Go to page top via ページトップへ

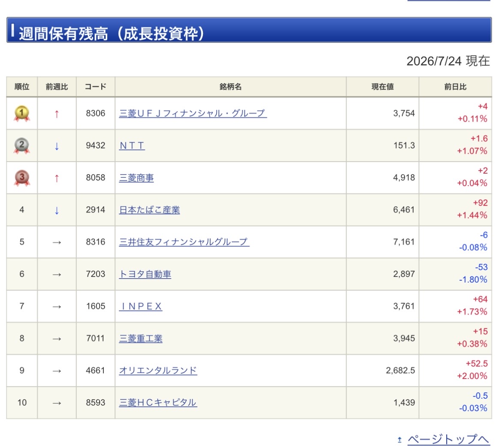[448, 439]
